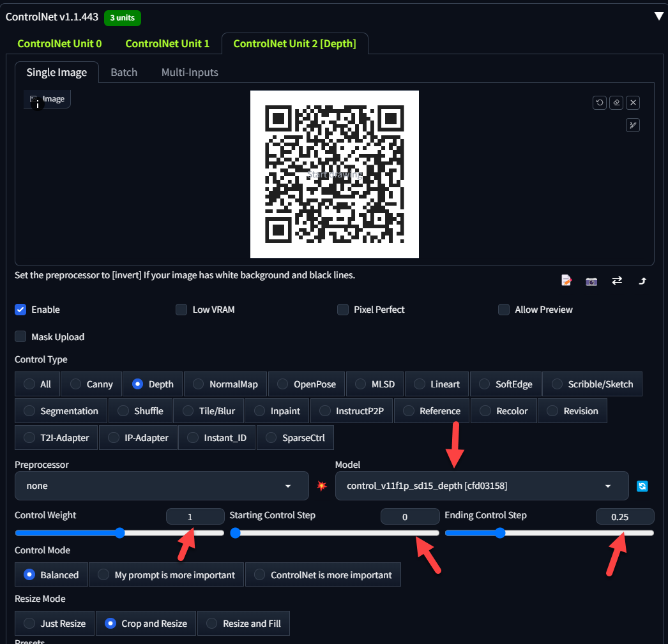The width and height of the screenshot is (668, 644).
Task: Select the Lineart control type
Action: (437, 384)
